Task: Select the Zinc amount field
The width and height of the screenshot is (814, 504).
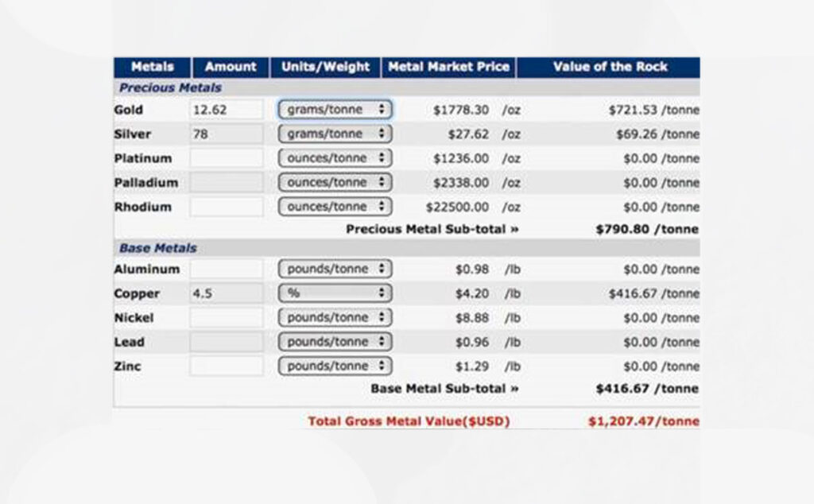Action: [x=226, y=366]
